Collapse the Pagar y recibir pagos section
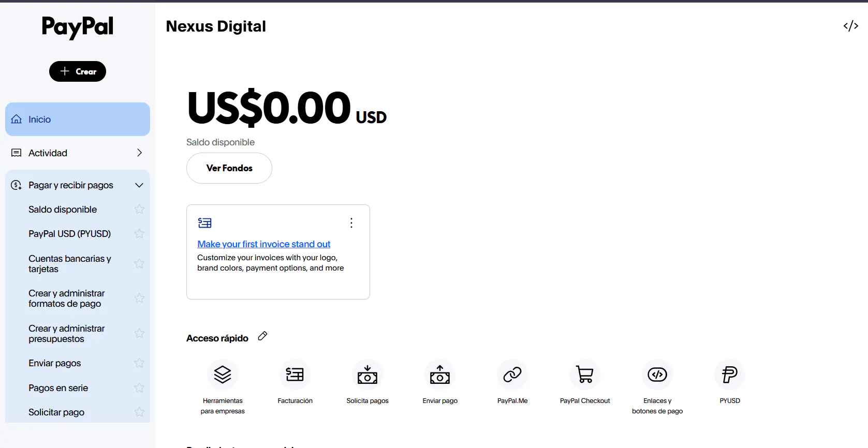868x448 pixels. pos(139,185)
